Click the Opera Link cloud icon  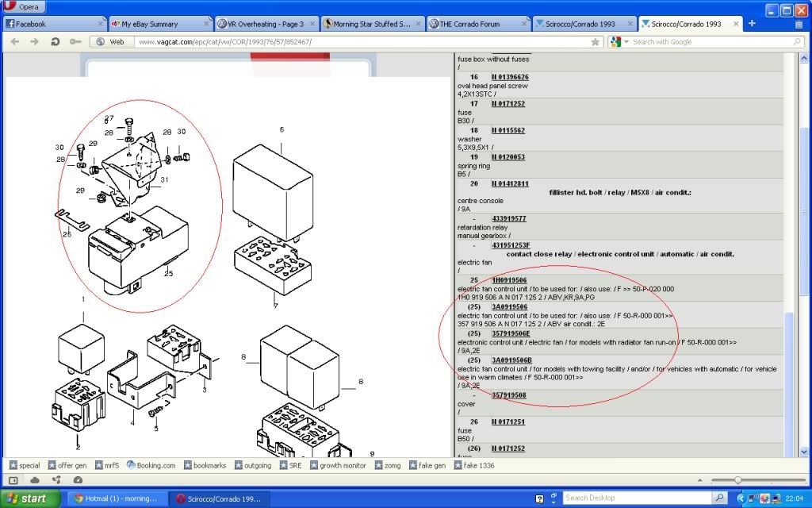click(35, 480)
